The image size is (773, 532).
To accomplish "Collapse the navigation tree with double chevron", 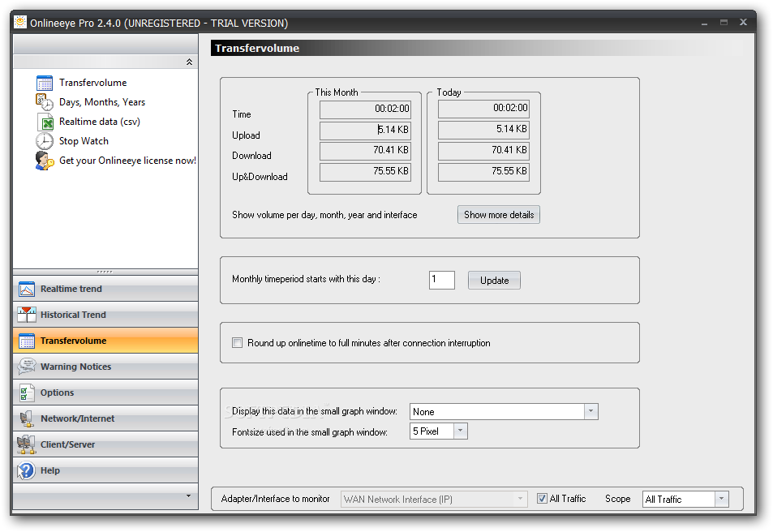I will 189,62.
